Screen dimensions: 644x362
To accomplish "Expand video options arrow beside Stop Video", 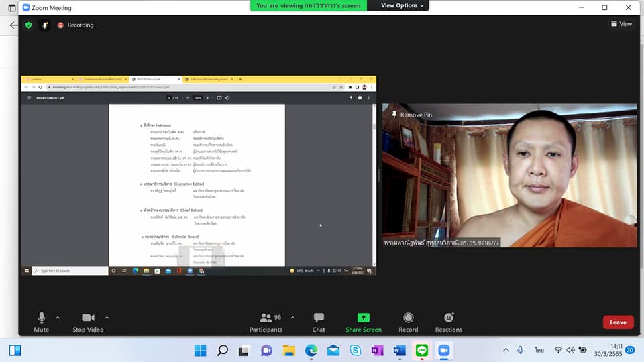I will click(x=107, y=318).
